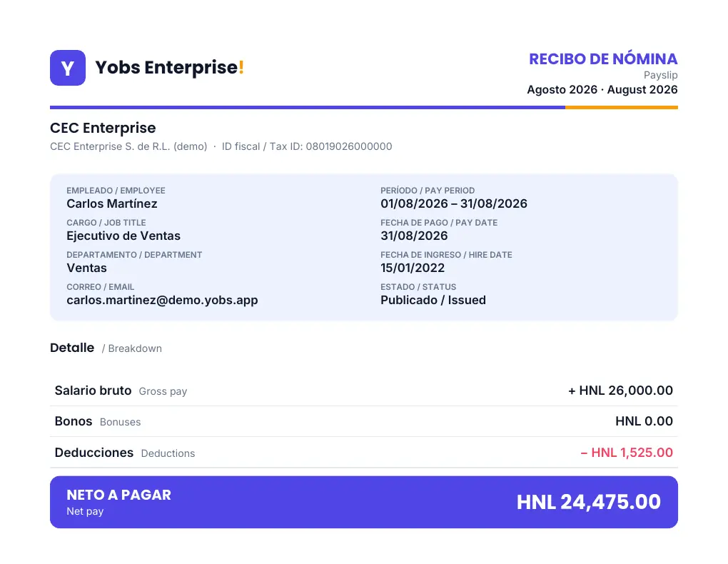The image size is (728, 564).
Task: Click the Bonos row label
Action: tap(74, 421)
